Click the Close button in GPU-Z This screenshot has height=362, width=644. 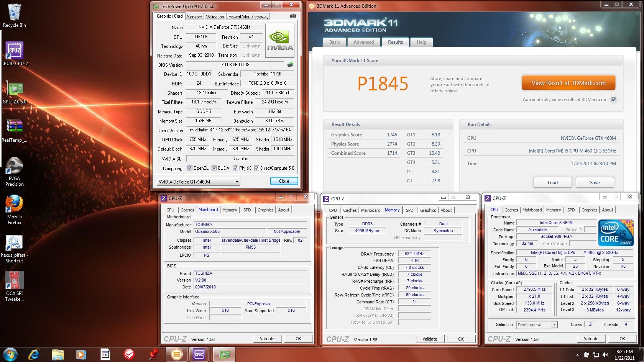(x=284, y=181)
